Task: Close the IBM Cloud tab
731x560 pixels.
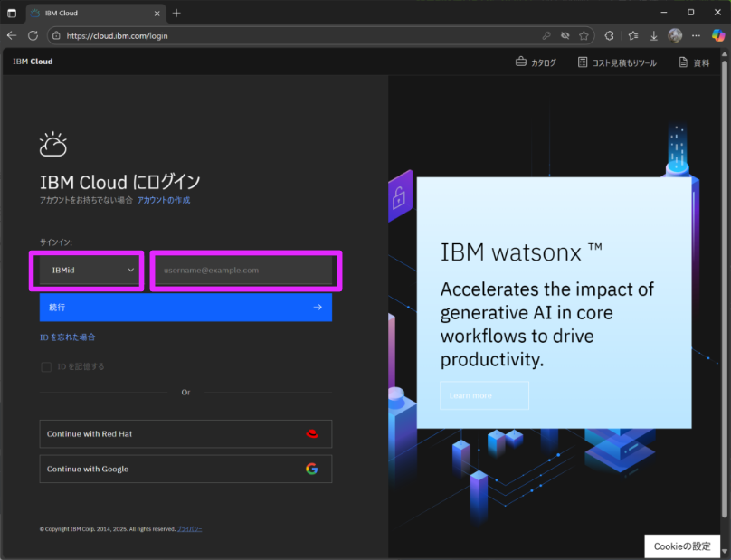Action: (157, 14)
